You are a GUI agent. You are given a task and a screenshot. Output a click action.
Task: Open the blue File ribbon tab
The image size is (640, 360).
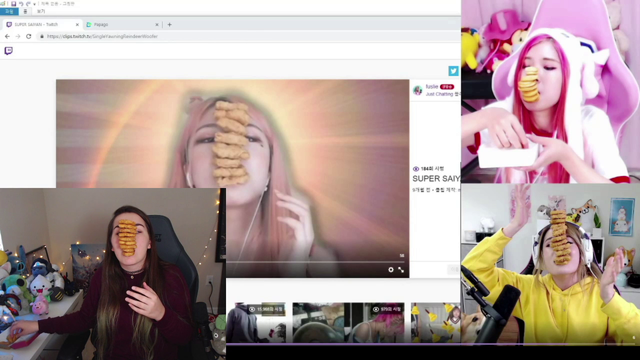tap(9, 11)
